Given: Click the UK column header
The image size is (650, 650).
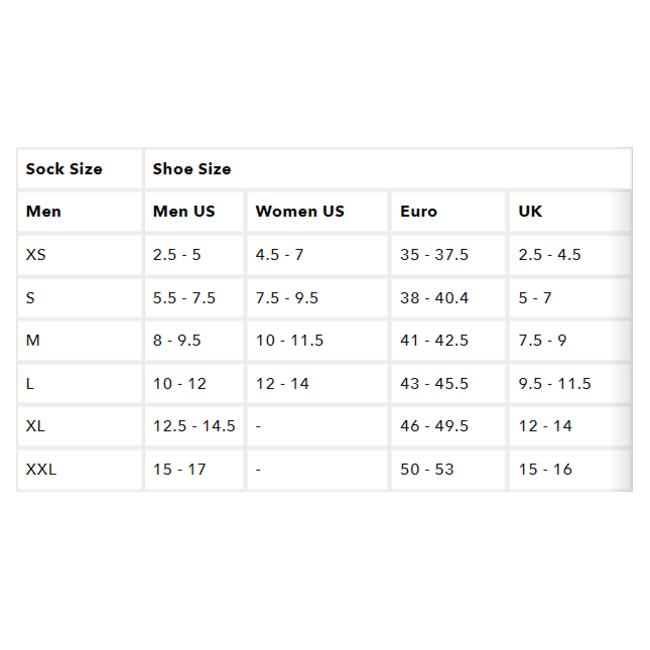Looking at the screenshot, I should point(530,212).
